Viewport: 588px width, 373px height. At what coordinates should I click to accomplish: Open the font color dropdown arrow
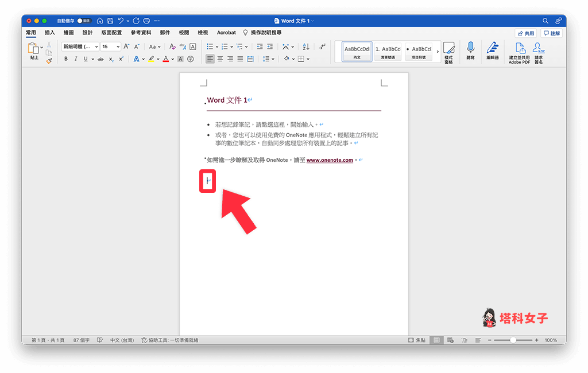coord(172,59)
